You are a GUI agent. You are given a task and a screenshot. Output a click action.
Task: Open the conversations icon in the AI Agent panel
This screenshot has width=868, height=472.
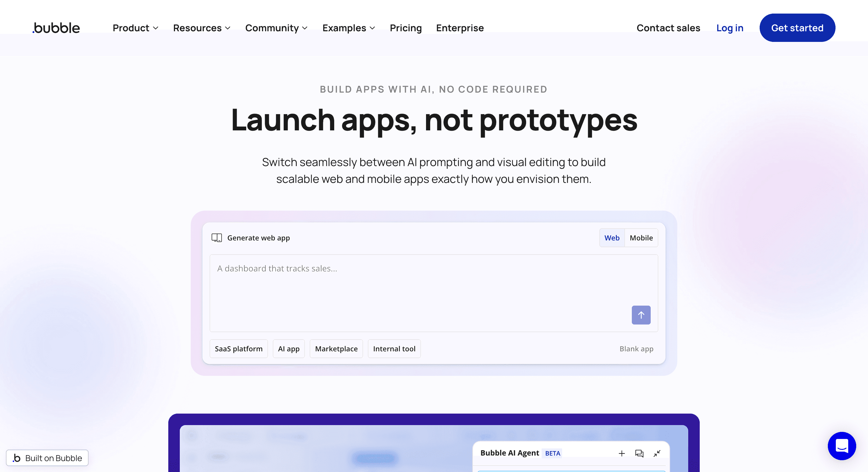[639, 453]
